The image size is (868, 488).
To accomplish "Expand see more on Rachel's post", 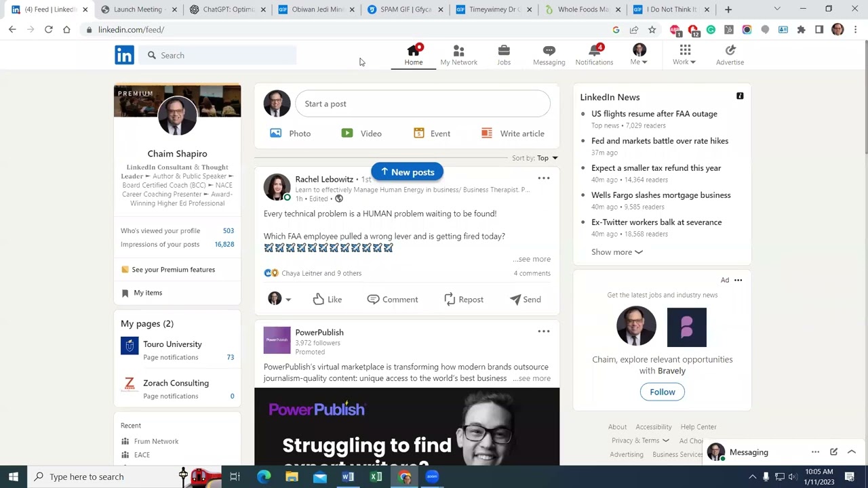I will (x=532, y=259).
